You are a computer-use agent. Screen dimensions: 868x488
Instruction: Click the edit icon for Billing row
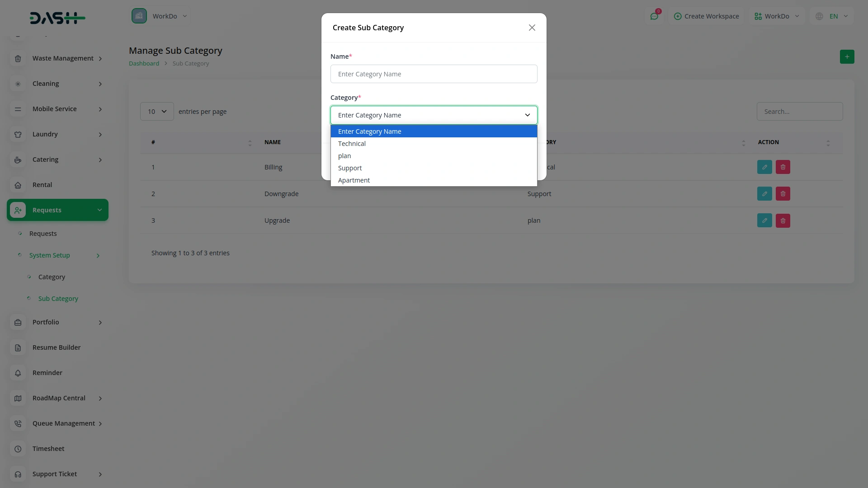pos(764,167)
